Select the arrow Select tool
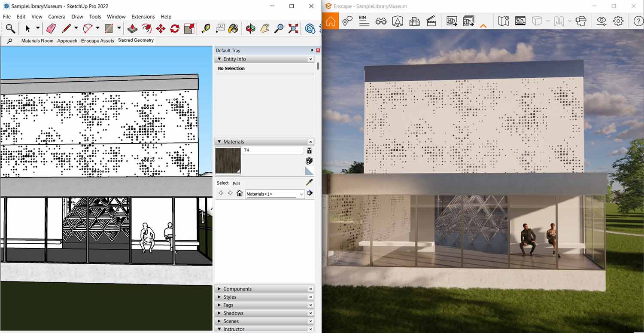The image size is (644, 333). 28,28
